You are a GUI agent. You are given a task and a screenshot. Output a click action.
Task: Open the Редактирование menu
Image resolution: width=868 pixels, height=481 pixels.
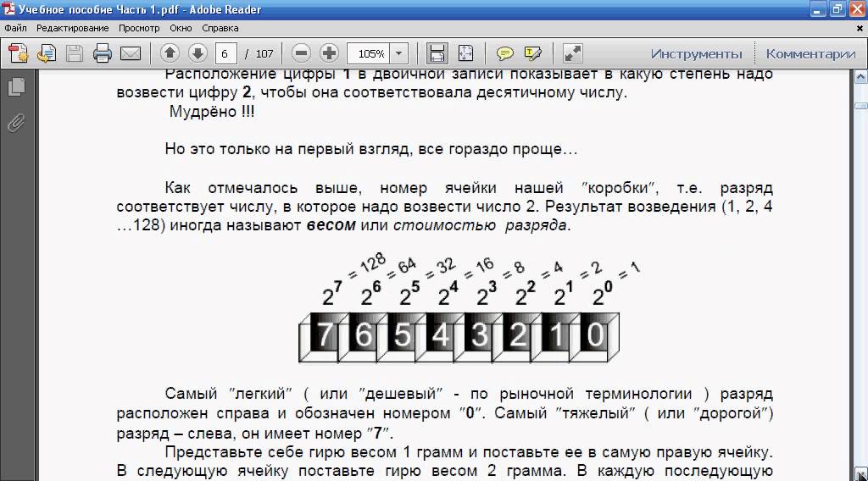[73, 28]
